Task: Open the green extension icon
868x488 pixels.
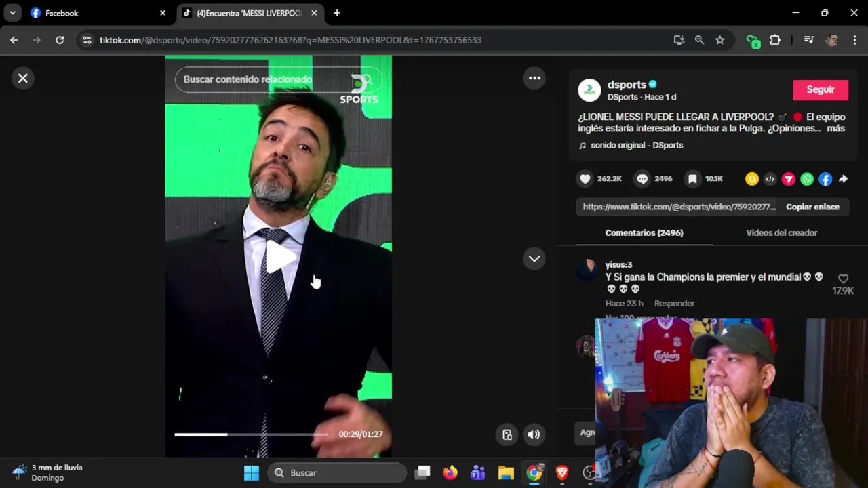Action: click(x=753, y=41)
